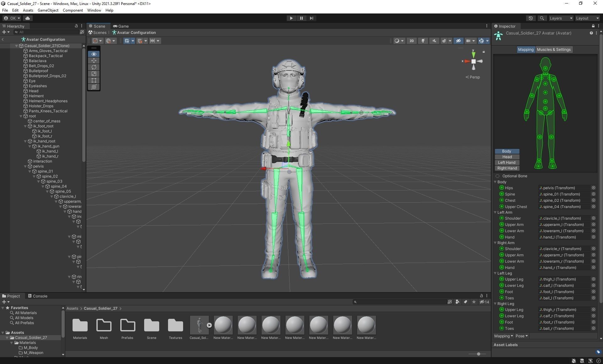Screen dimensions: 603x364
Task: Collapse the Favorites group in Project panel
Action: pyautogui.click(x=3, y=308)
